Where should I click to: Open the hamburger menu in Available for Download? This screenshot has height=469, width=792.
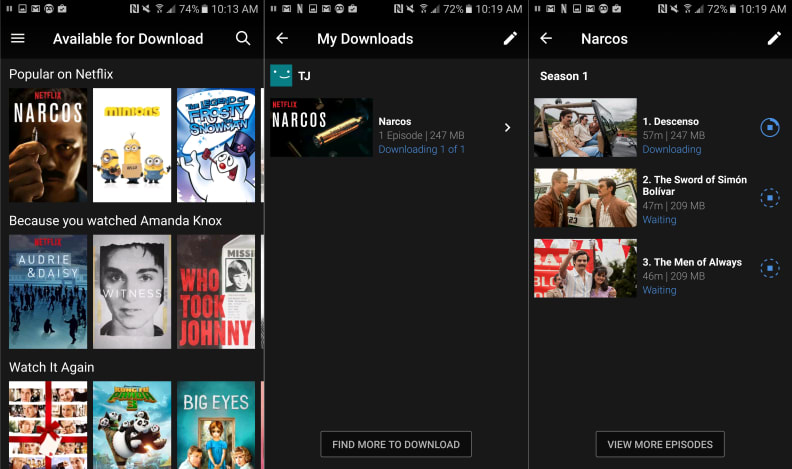point(18,38)
